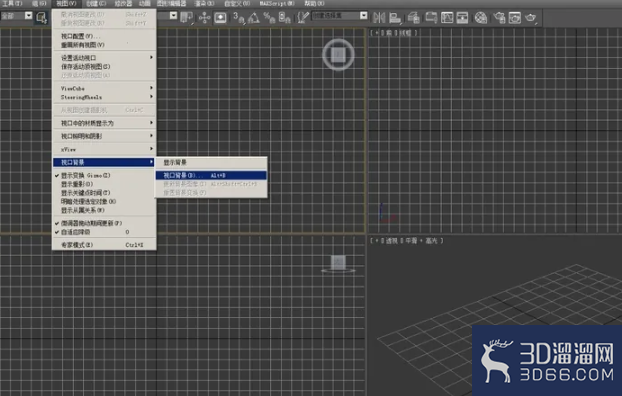
Task: Open the 创建(C) menu
Action: click(x=96, y=4)
